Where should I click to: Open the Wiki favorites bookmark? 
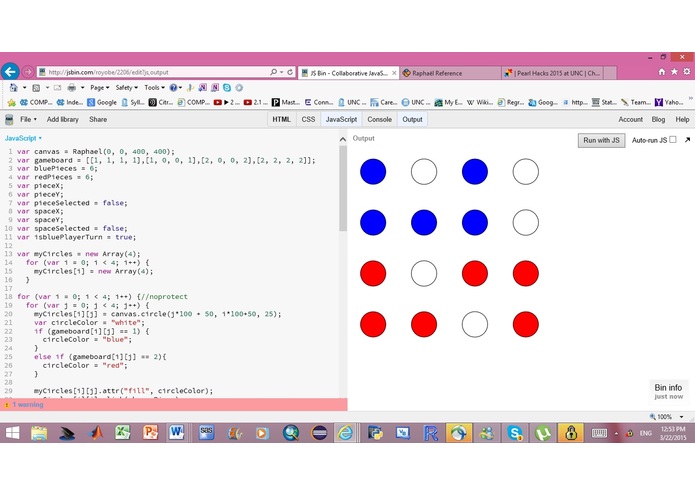coord(480,102)
